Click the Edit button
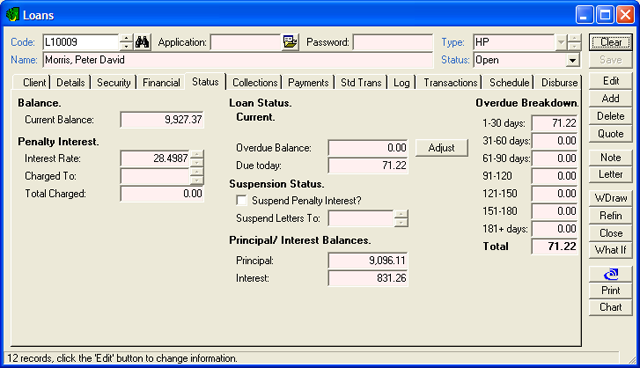 pos(611,81)
